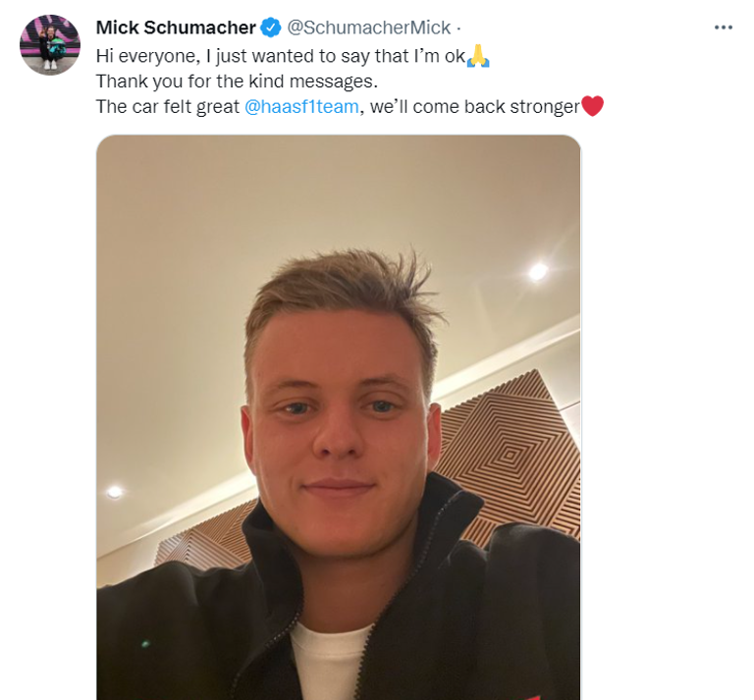The width and height of the screenshot is (754, 700).
Task: Click the geometric wooden wall panel in photo
Action: pos(509,451)
